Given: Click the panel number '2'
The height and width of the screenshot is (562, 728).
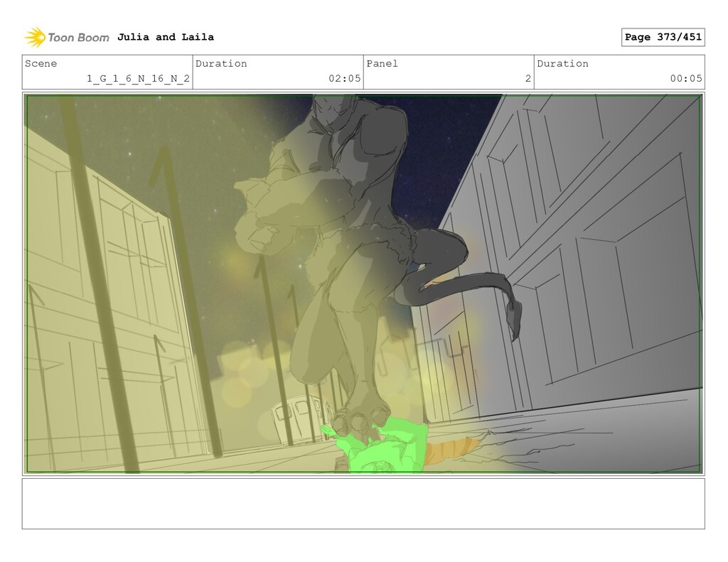Looking at the screenshot, I should coord(528,78).
